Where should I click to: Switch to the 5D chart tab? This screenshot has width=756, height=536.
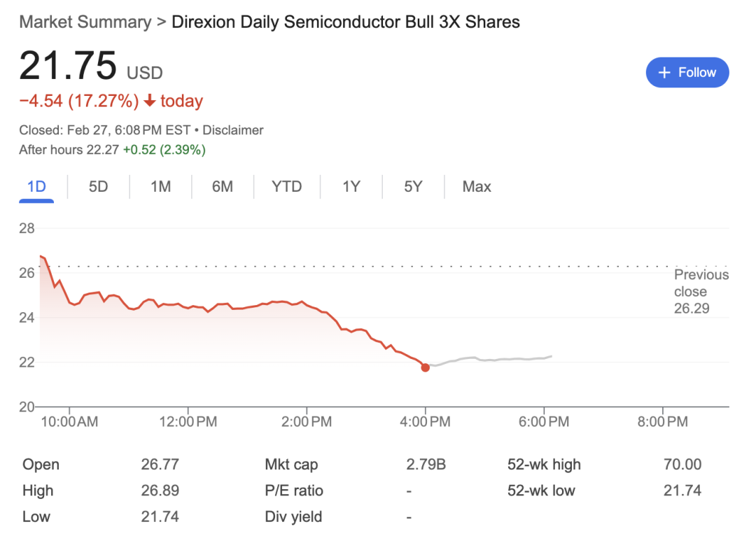pos(99,187)
